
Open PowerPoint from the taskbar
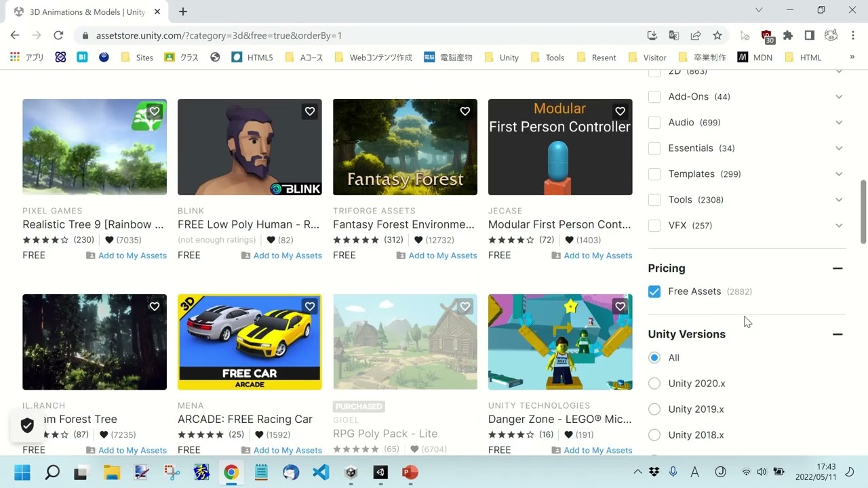tap(410, 472)
